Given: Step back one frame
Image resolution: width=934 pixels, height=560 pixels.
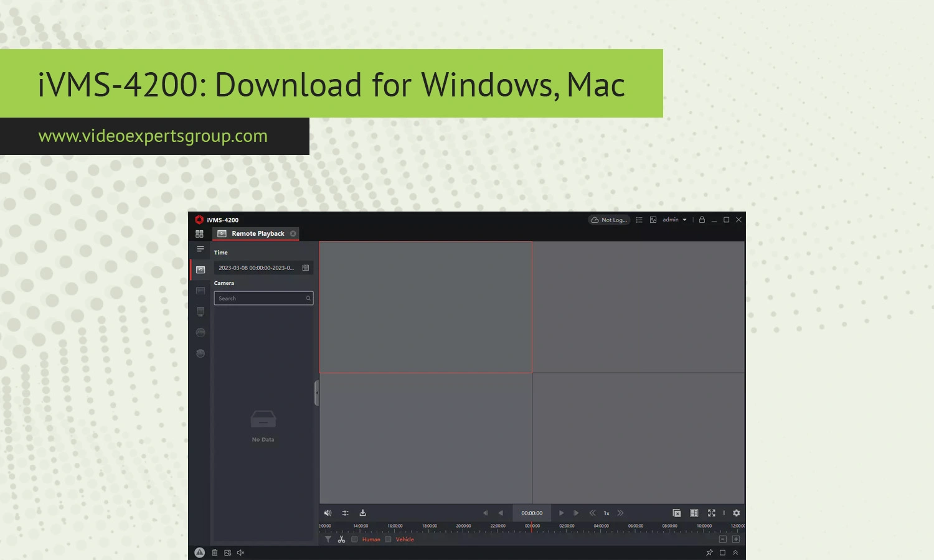Looking at the screenshot, I should 486,513.
